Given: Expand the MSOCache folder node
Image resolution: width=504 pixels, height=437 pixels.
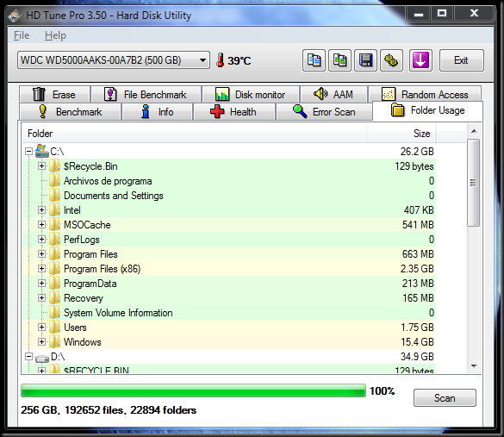Looking at the screenshot, I should click(x=41, y=224).
